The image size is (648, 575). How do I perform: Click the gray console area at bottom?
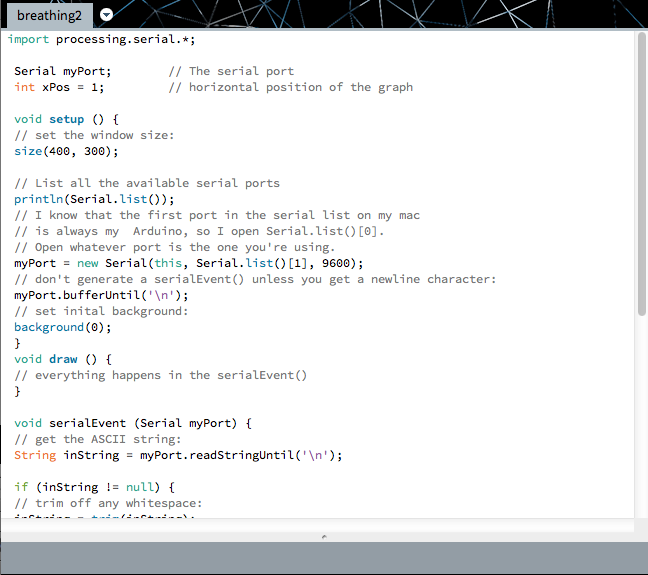(323, 558)
